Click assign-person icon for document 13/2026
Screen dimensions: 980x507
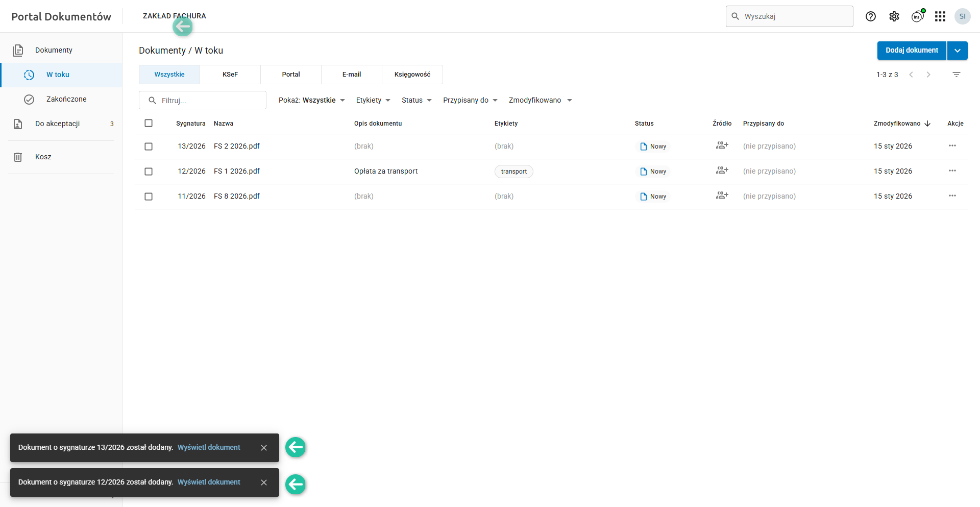click(x=722, y=146)
